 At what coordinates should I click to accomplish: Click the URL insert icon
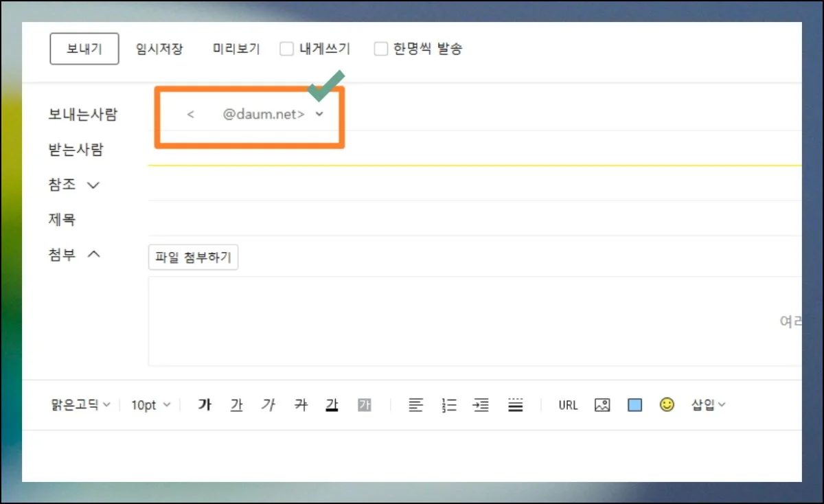pos(567,404)
